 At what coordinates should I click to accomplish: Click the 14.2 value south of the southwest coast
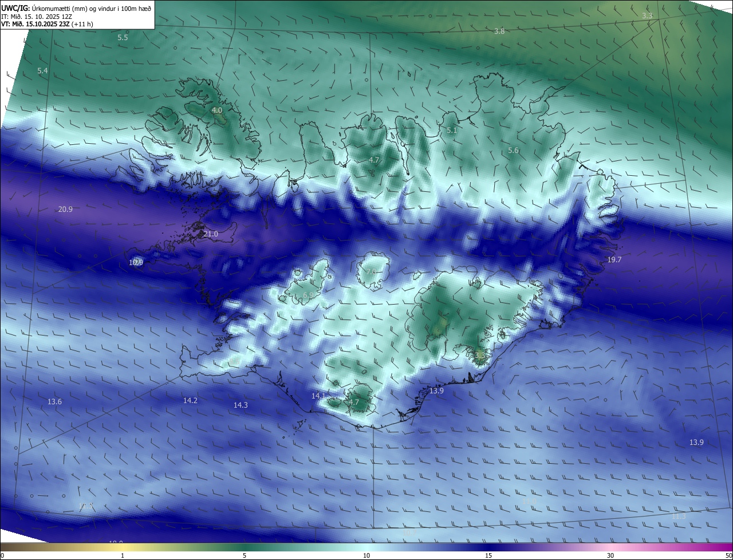point(190,400)
